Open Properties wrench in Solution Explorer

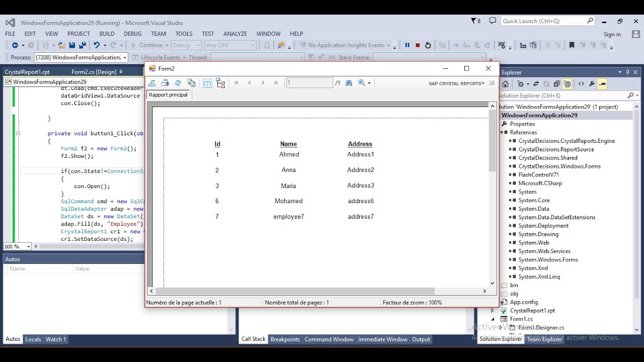(592, 84)
